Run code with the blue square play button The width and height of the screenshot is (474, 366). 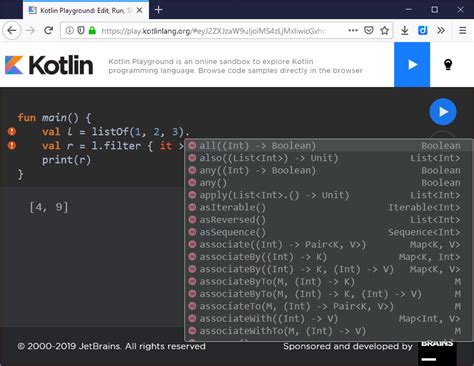point(412,64)
